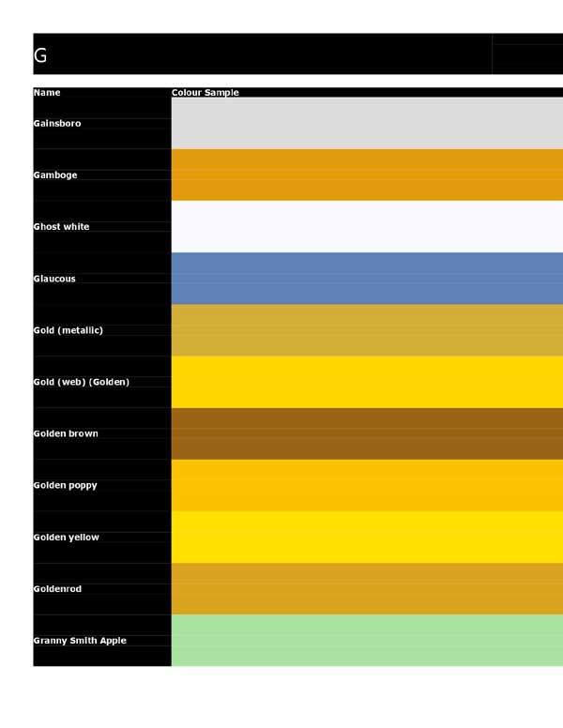The height and width of the screenshot is (728, 563).
Task: Click the Gold (metallic) color name
Action: coord(68,330)
